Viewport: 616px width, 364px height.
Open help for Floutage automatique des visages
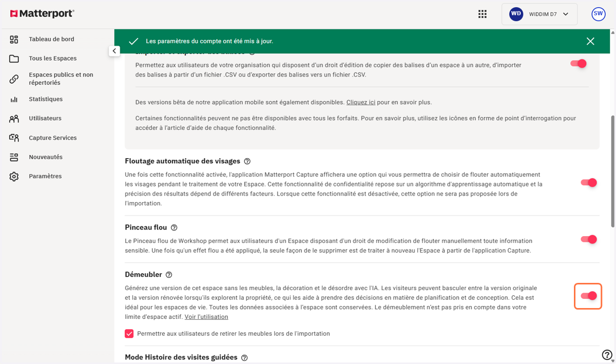(x=247, y=161)
